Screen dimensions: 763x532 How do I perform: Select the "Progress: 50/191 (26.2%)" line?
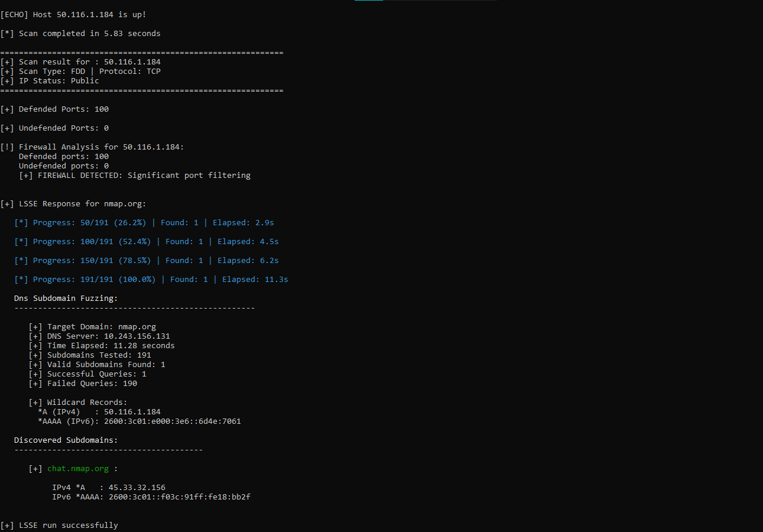click(144, 222)
